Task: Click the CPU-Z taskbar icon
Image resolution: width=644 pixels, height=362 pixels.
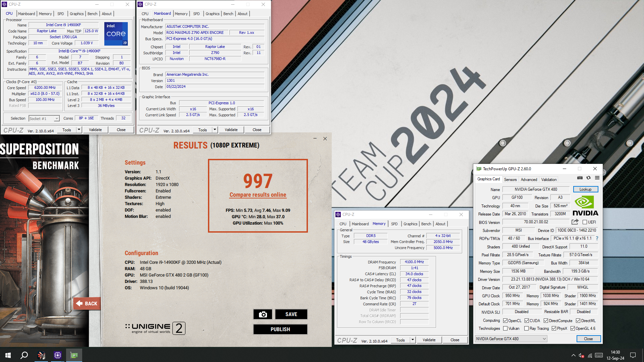Action: click(x=58, y=355)
